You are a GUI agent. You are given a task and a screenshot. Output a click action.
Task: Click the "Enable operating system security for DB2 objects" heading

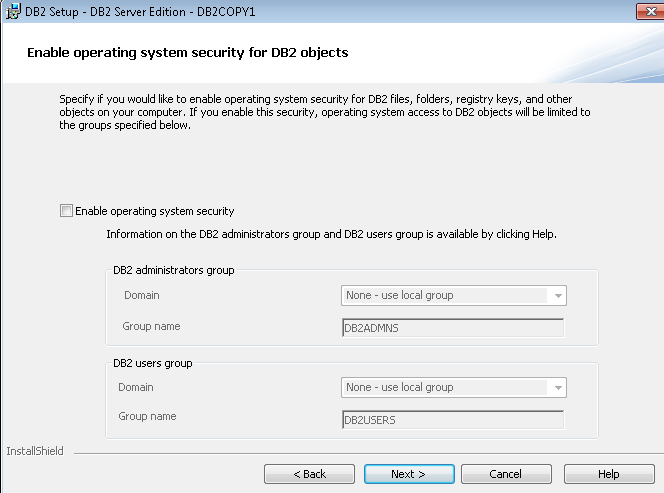[188, 53]
